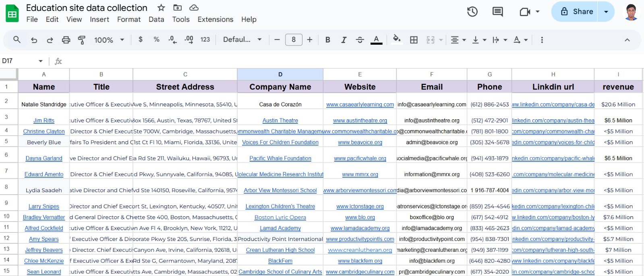Expand the font family dropdown
Screen dimensions: 644x276
[x=242, y=39]
